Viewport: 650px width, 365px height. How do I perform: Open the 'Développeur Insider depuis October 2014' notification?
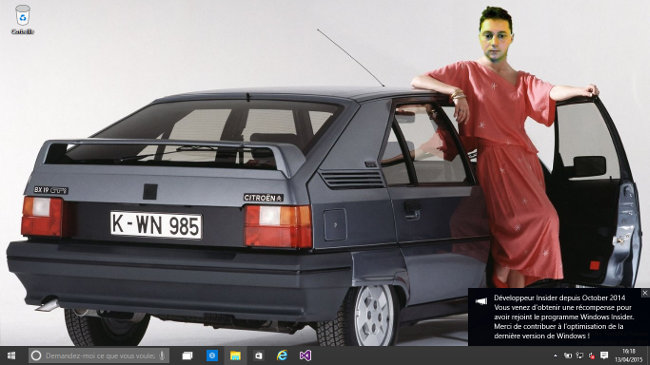click(x=559, y=317)
